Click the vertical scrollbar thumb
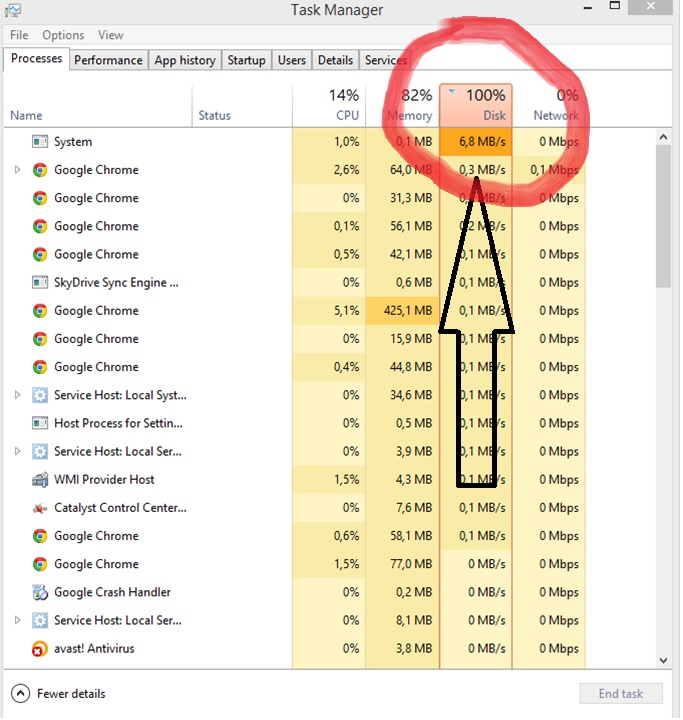 663,216
